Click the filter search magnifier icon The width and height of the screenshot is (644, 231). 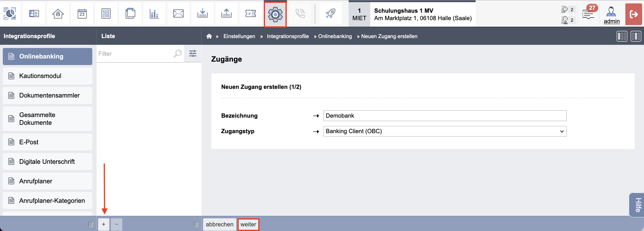pyautogui.click(x=178, y=54)
